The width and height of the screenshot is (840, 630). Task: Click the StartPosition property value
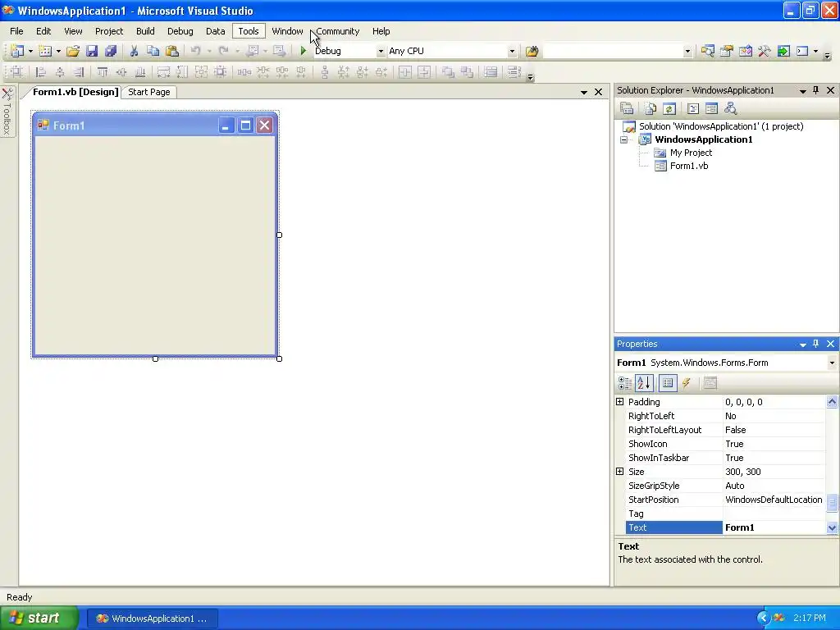774,500
